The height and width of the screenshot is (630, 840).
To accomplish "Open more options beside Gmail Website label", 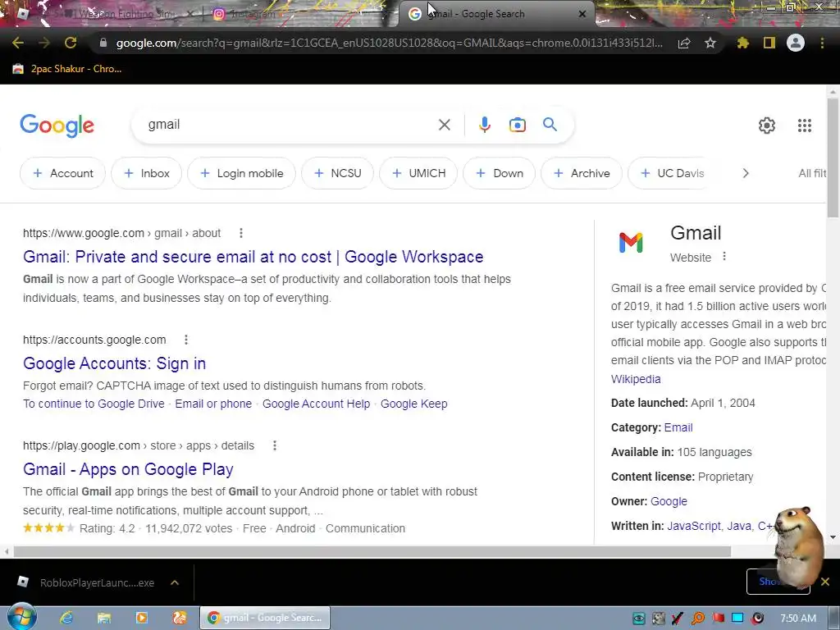I will pos(724,257).
